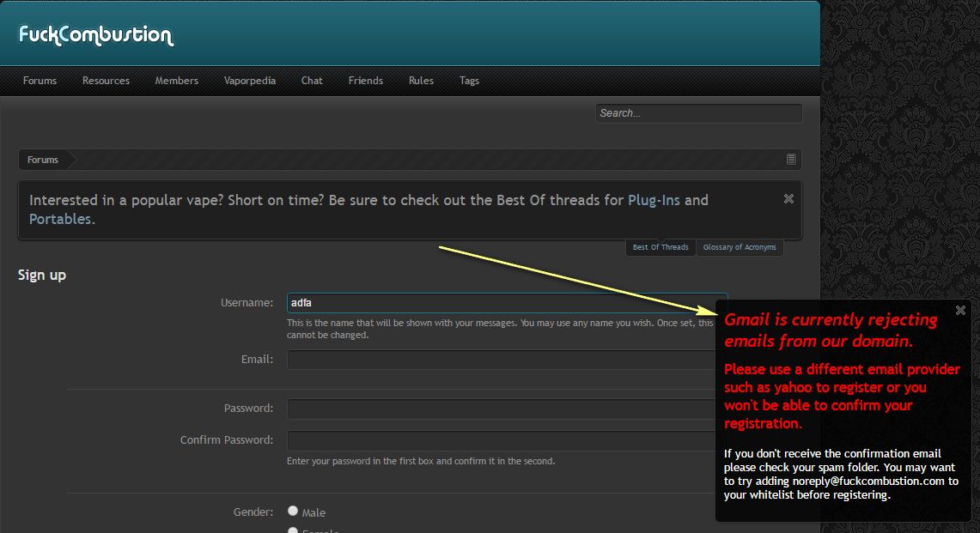Screen dimensions: 980x533
Task: Follow the Portables link in notice
Action: click(x=60, y=219)
